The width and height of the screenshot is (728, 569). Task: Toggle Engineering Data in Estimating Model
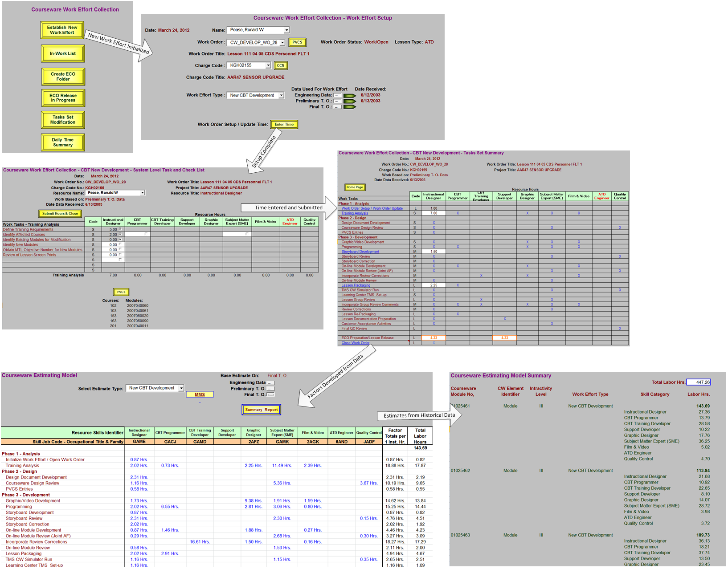[x=271, y=383]
